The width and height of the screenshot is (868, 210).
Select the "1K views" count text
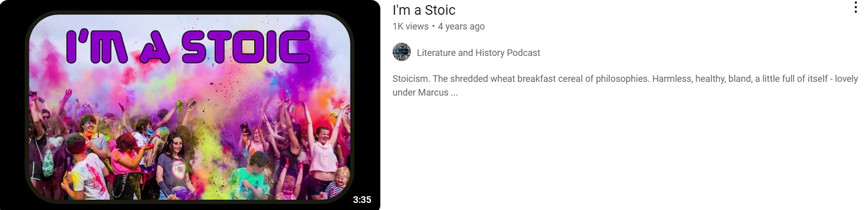click(x=410, y=26)
